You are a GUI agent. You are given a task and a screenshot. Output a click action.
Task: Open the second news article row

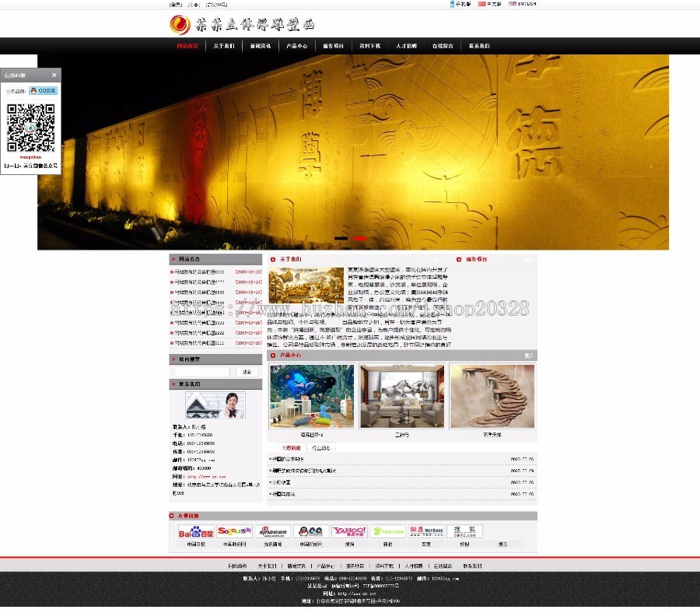pos(402,471)
